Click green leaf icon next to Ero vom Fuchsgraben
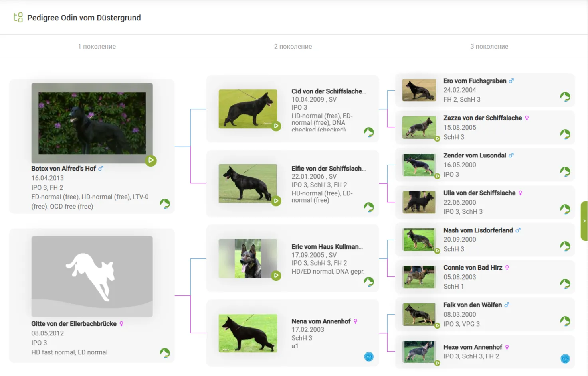 point(565,96)
